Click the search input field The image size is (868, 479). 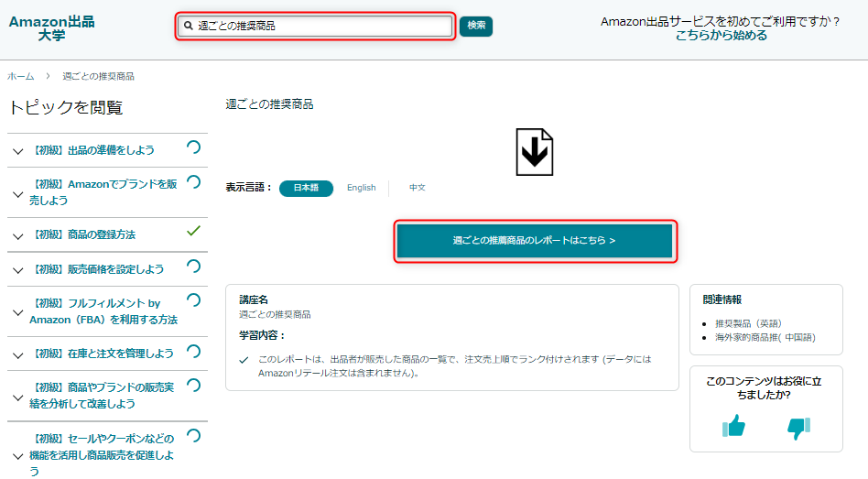click(314, 26)
